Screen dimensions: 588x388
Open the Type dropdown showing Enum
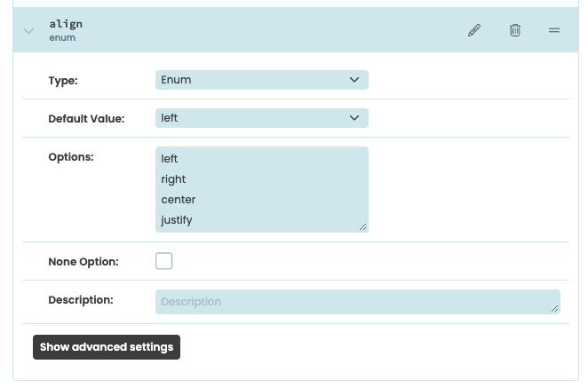(261, 80)
